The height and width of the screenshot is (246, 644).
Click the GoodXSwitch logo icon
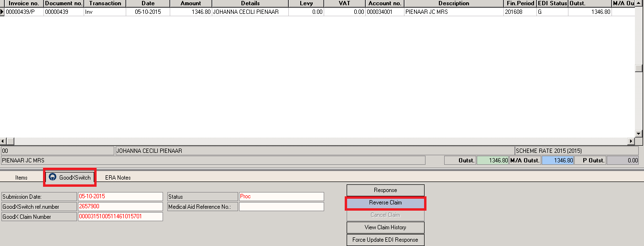53,178
